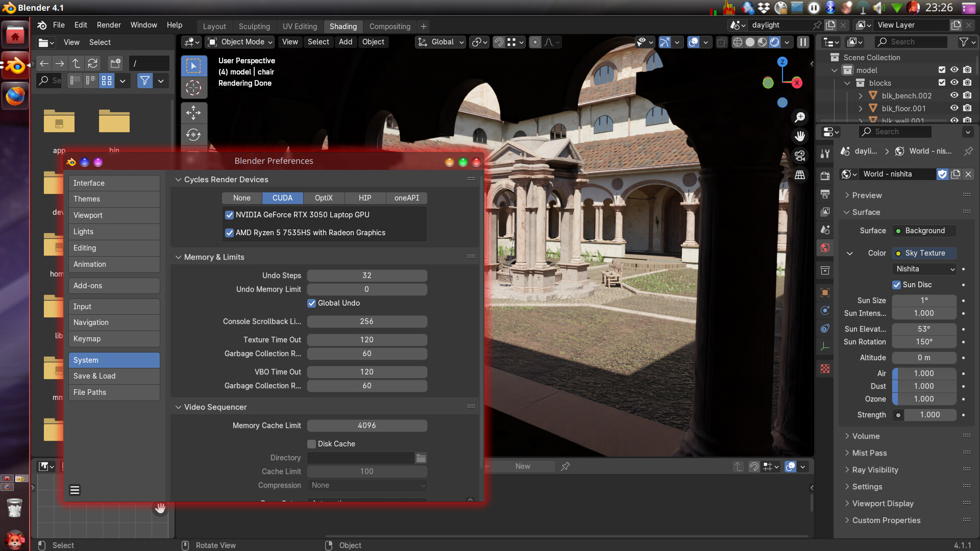The image size is (980, 551).
Task: Disable the Global Undo checkbox
Action: [311, 303]
